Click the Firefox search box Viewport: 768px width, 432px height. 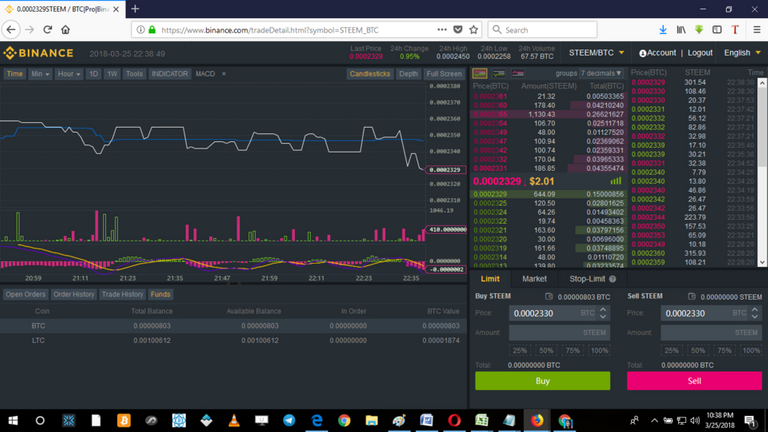543,30
